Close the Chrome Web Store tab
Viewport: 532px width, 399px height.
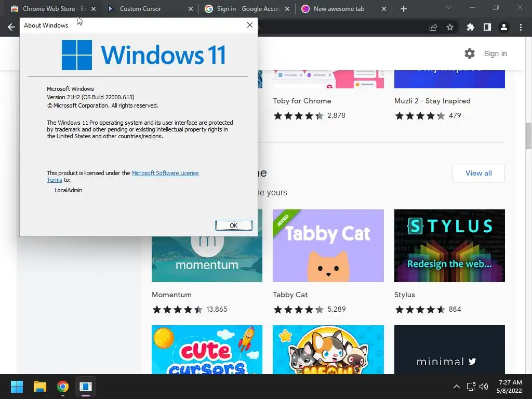(94, 9)
